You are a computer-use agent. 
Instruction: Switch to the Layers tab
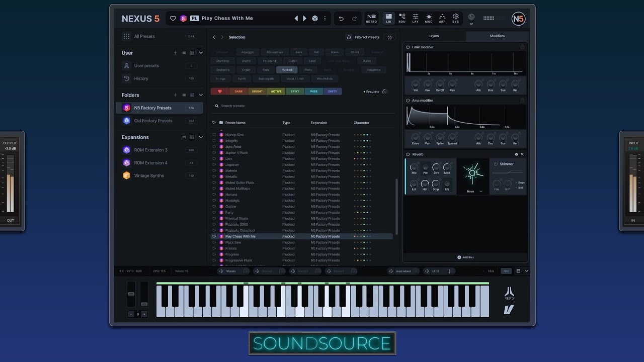coord(434,36)
